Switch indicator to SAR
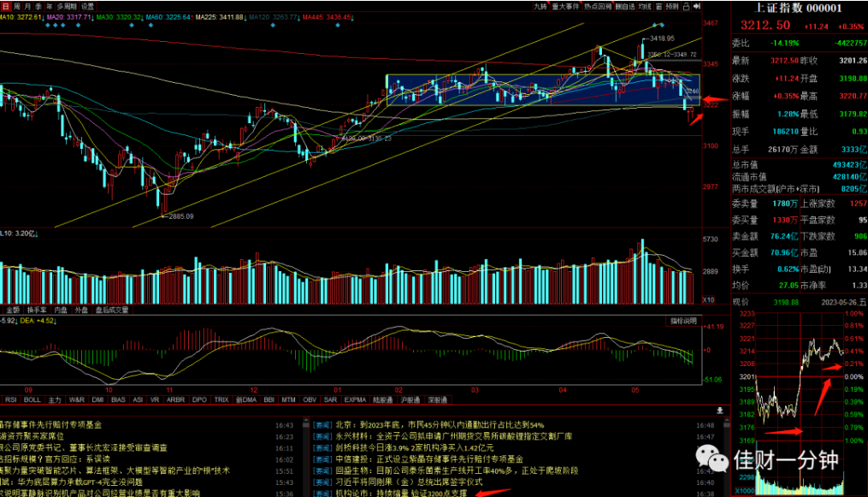This screenshot has height=497, width=868. tap(330, 399)
